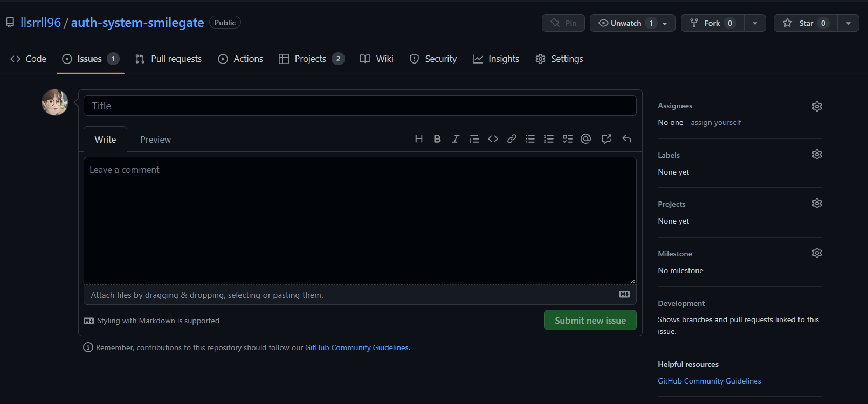The image size is (868, 404).
Task: Insert a bulleted list
Action: click(x=531, y=139)
